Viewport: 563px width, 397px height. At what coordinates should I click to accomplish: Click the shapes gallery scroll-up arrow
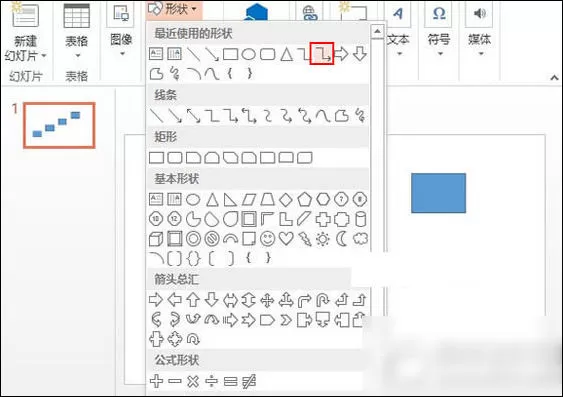(377, 32)
